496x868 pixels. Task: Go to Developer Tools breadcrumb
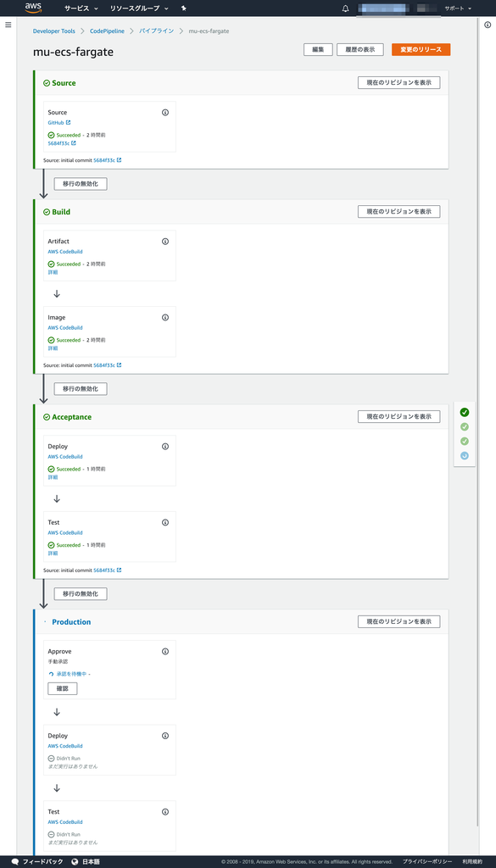(54, 31)
